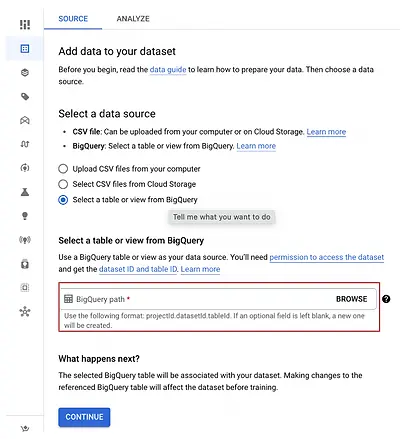Image resolution: width=406 pixels, height=439 pixels.
Task: Click the Experiments flask icon in sidebar
Action: [x=25, y=192]
